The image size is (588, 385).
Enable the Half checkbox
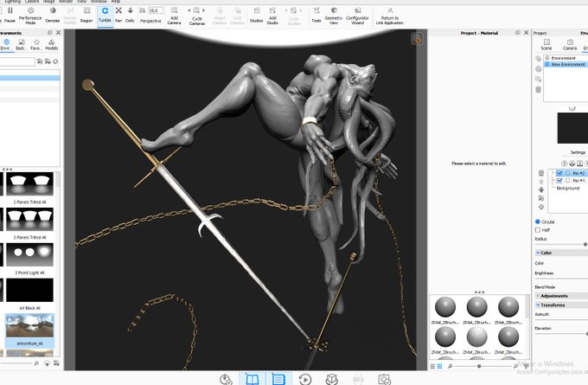pos(537,229)
